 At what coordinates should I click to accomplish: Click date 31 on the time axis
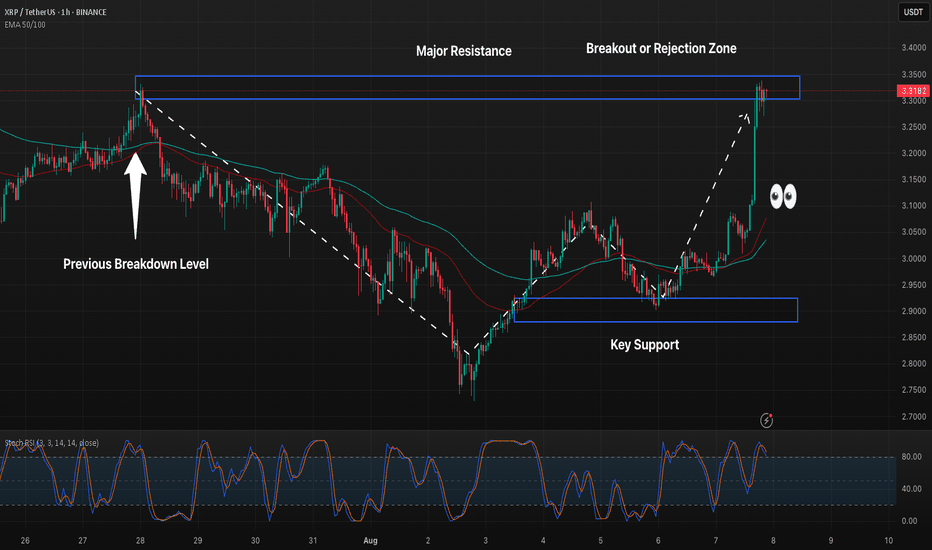pos(313,540)
